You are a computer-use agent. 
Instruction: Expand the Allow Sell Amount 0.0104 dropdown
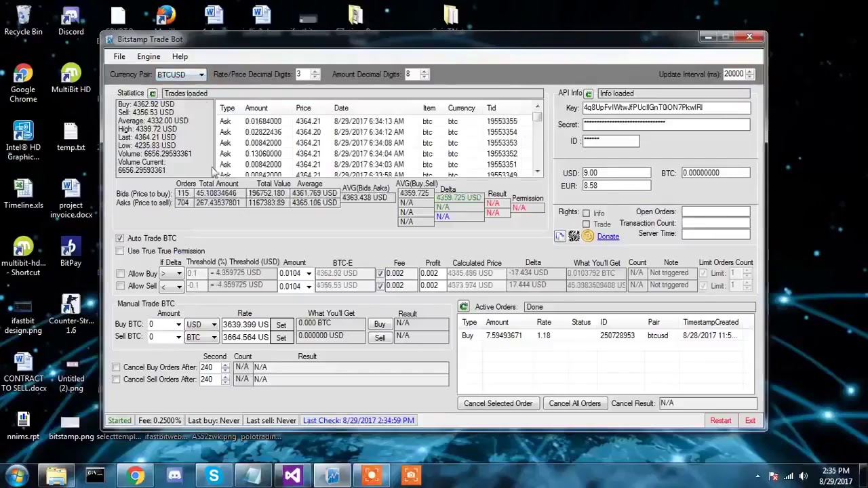coord(309,286)
